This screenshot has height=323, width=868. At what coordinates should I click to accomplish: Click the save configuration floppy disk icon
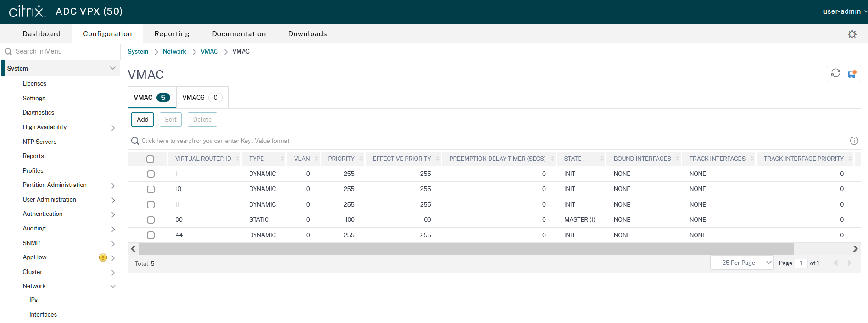[x=852, y=74]
